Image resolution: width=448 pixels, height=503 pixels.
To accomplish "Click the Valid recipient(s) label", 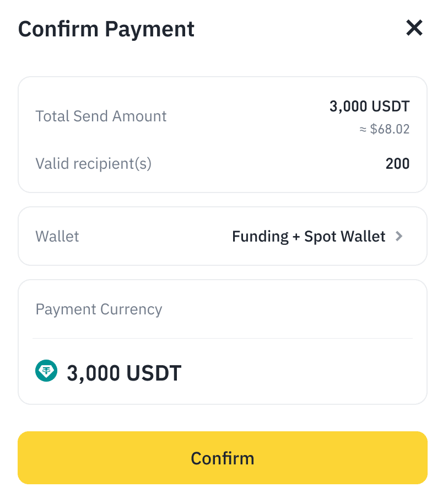I will 93,164.
